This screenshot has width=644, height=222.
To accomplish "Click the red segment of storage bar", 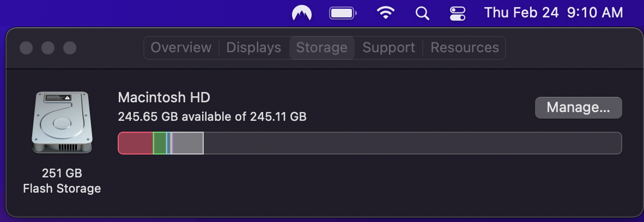I will click(x=136, y=143).
